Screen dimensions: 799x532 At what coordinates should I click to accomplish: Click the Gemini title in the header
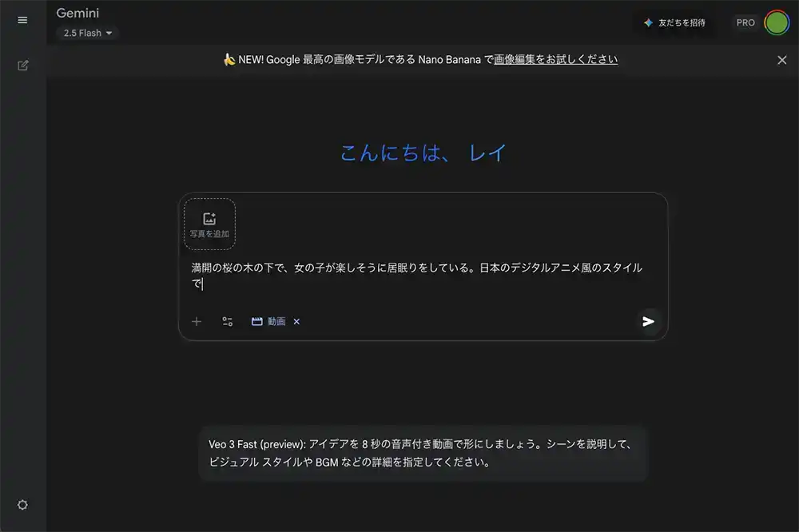click(x=78, y=13)
